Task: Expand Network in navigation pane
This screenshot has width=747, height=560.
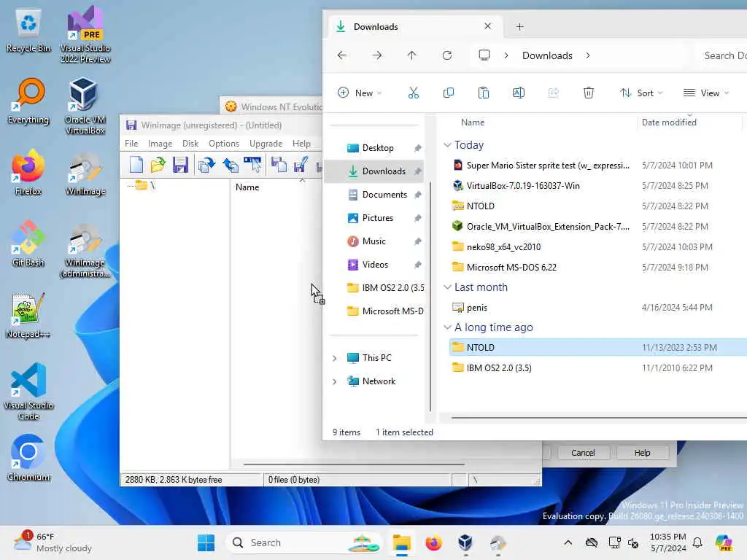Action: (x=334, y=381)
